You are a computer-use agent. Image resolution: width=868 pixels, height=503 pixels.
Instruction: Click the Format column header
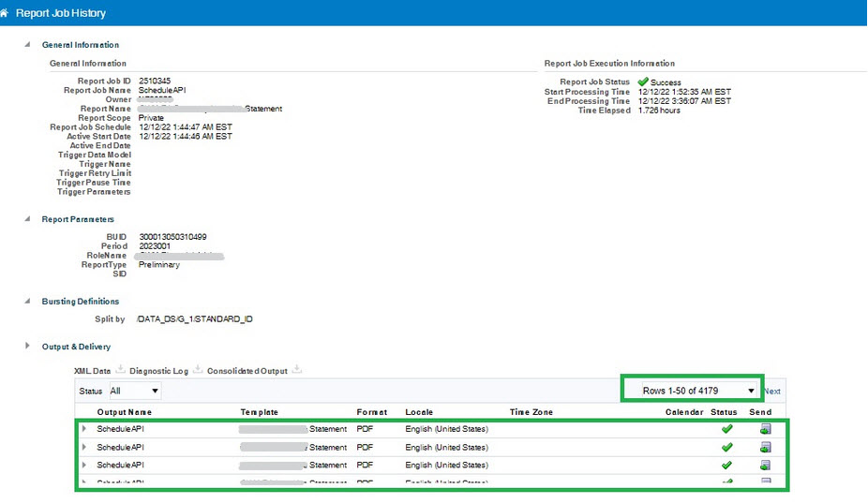click(x=371, y=412)
